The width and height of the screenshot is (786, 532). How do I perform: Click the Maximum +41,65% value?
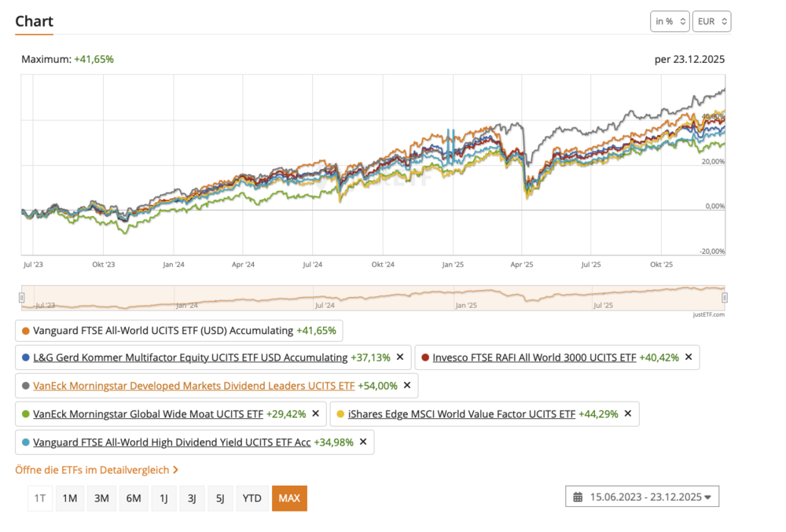94,59
